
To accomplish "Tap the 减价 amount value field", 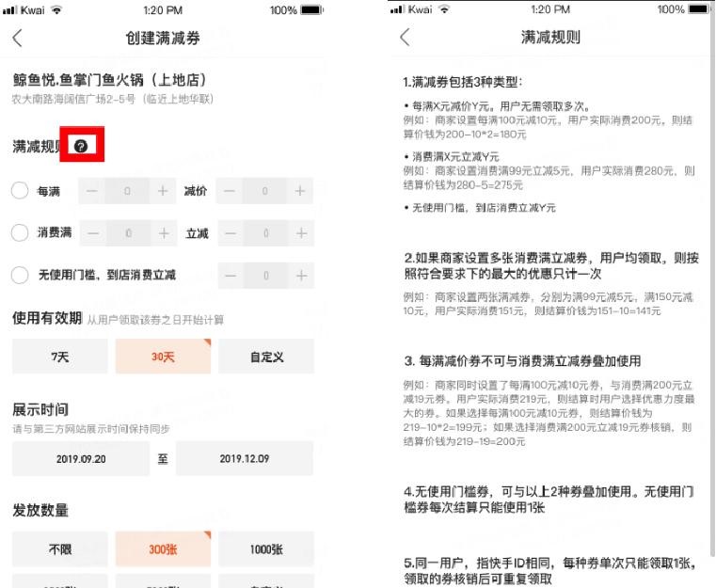I will point(264,191).
